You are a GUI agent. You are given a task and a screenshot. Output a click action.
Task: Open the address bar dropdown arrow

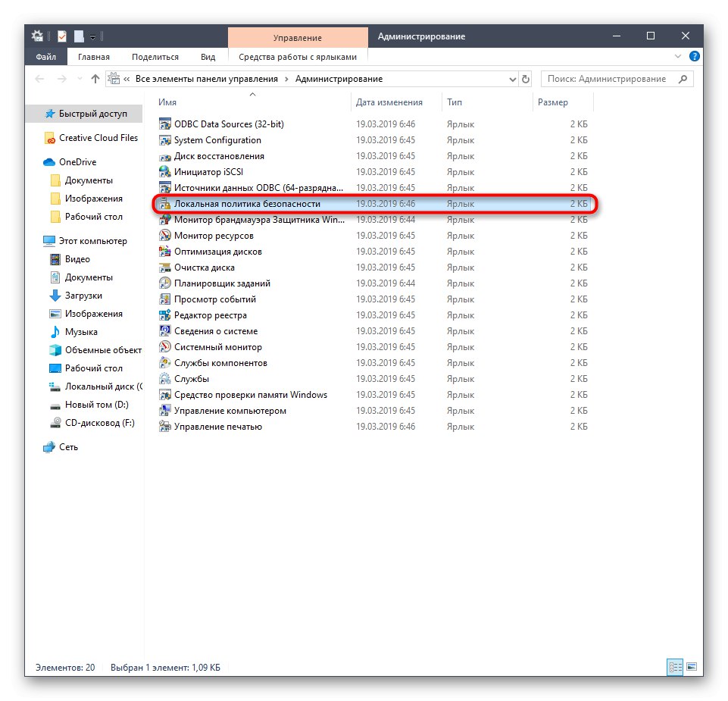click(x=512, y=79)
